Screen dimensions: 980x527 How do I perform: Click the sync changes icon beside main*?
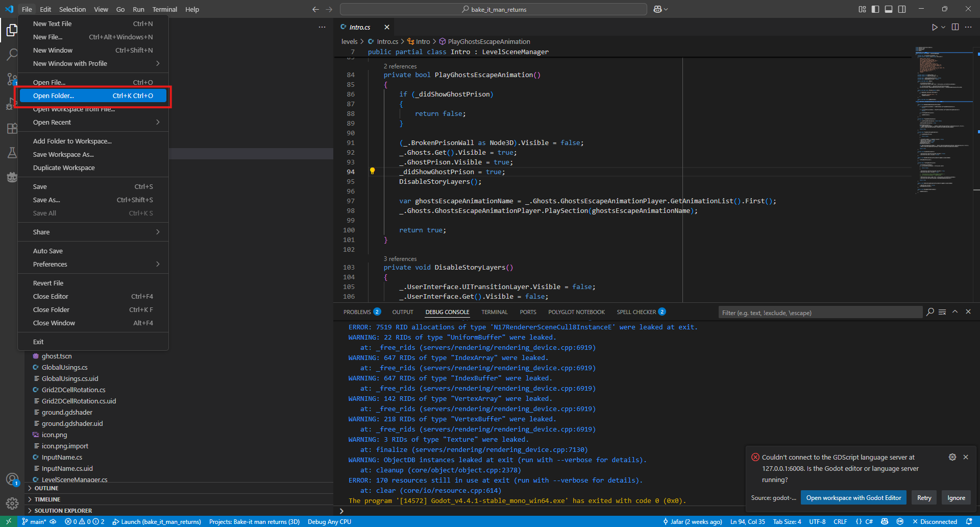[x=53, y=521]
